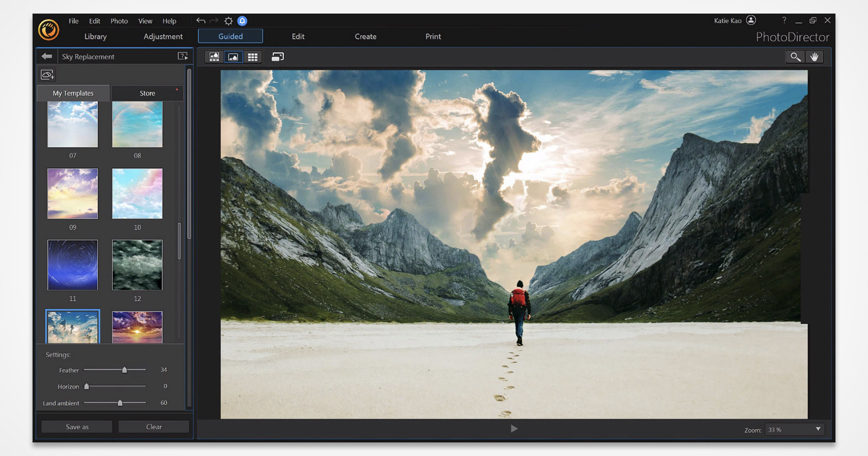868x456 pixels.
Task: Open preferences via the gear icon
Action: point(228,21)
